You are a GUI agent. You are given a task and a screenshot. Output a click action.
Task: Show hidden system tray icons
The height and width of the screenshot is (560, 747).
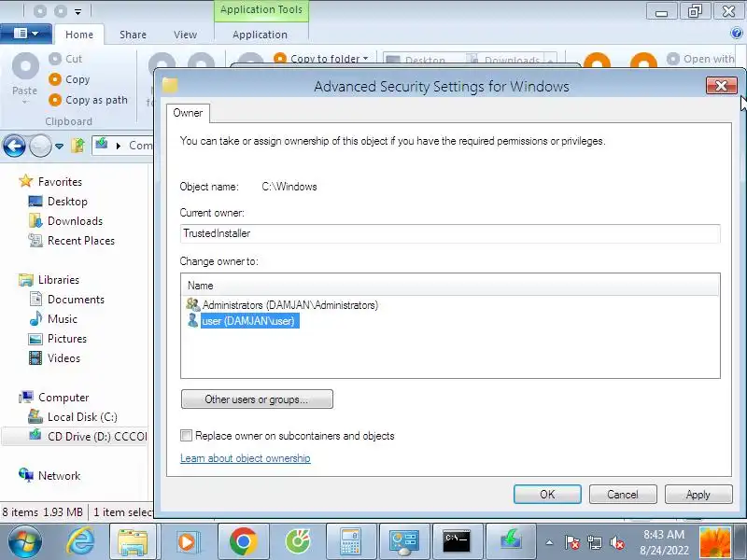click(x=549, y=542)
